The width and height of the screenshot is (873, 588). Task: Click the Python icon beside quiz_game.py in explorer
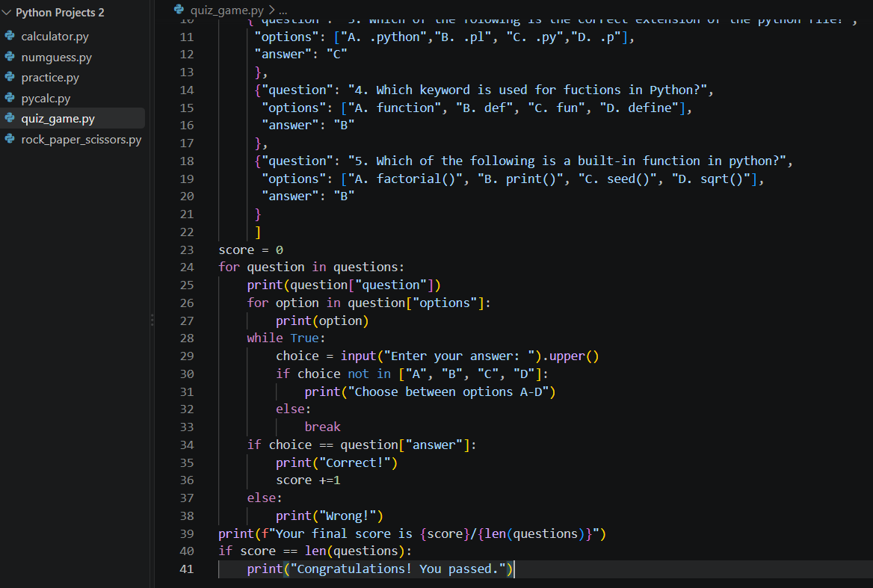[10, 118]
